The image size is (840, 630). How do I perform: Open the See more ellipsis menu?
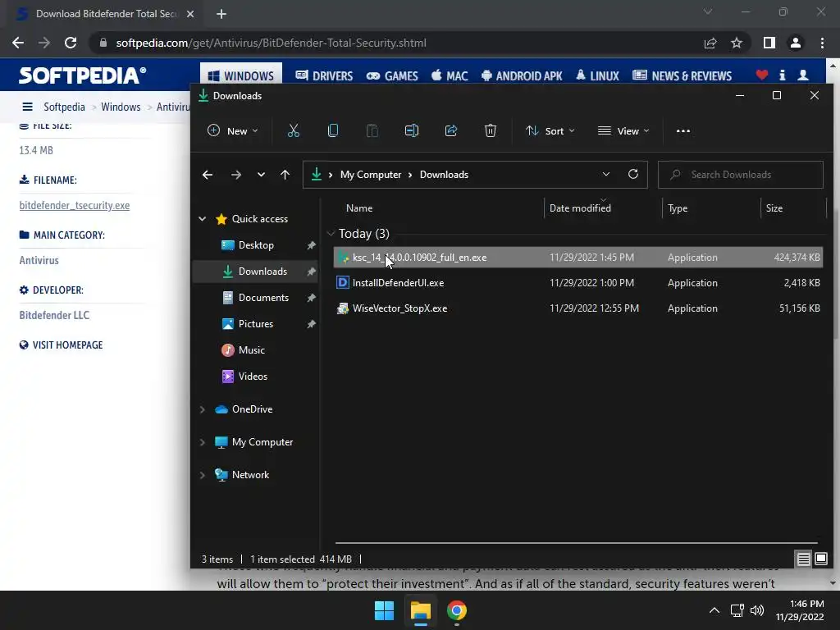683,130
